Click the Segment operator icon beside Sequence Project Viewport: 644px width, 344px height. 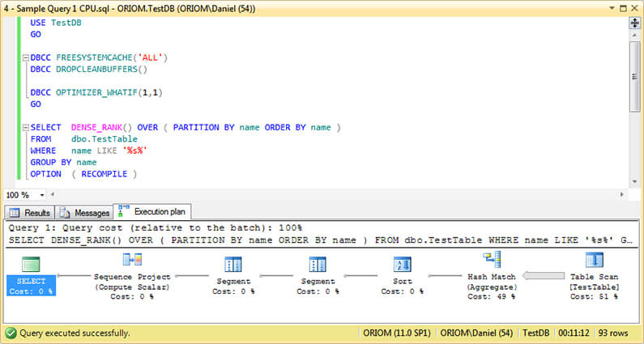(233, 265)
